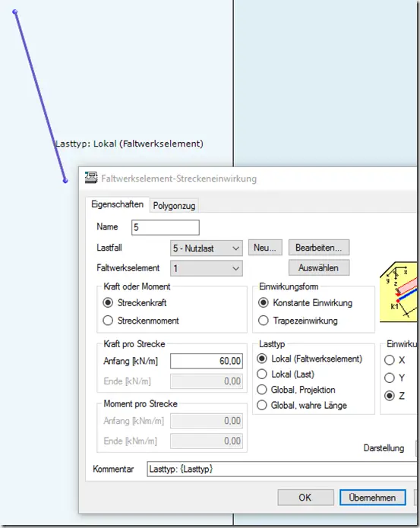The width and height of the screenshot is (420, 528).
Task: Apply changes with the Übernehmen button
Action: (373, 498)
